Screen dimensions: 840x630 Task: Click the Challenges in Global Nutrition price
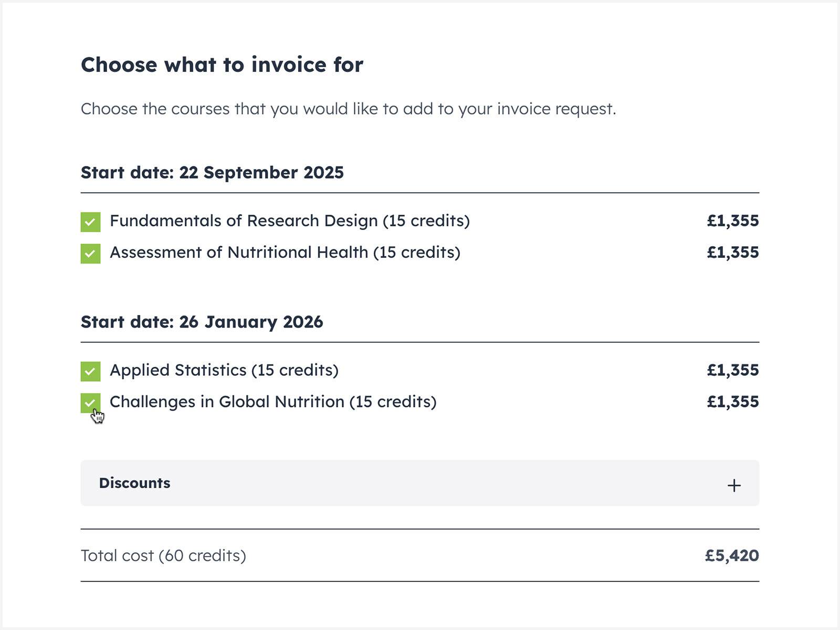click(x=732, y=402)
